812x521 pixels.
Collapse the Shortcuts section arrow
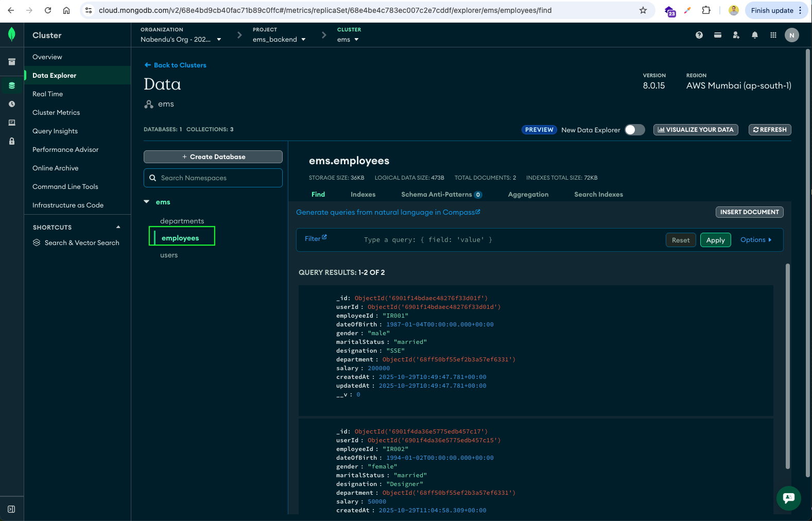(118, 227)
